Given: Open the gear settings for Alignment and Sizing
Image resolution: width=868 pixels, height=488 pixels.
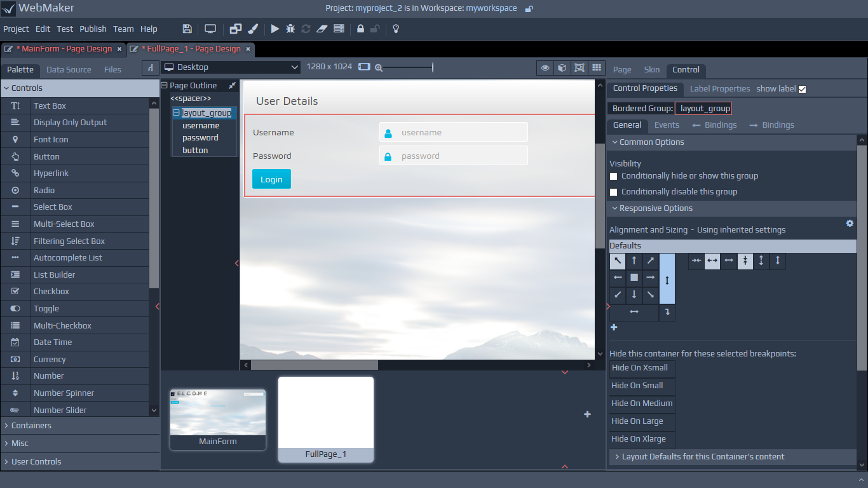Looking at the screenshot, I should 850,224.
